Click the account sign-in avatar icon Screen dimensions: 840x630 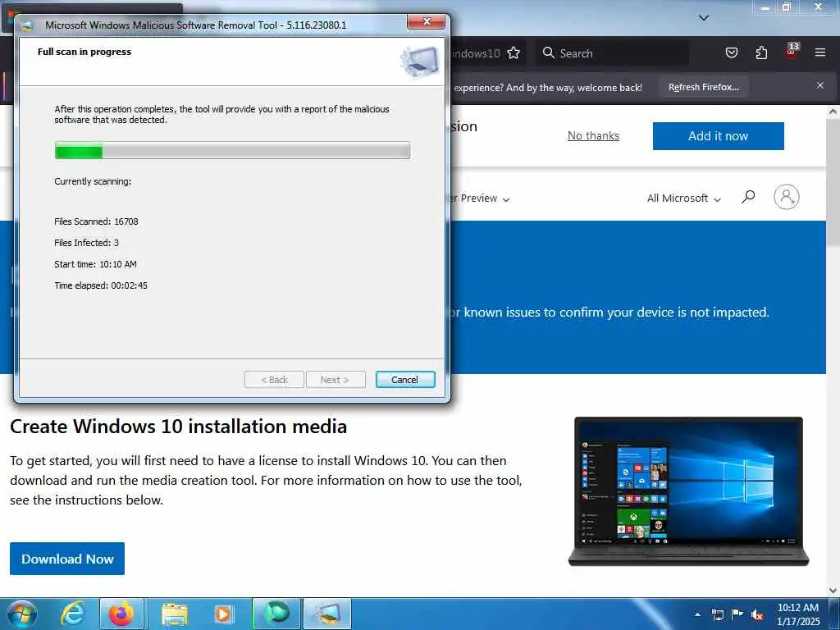pyautogui.click(x=786, y=197)
